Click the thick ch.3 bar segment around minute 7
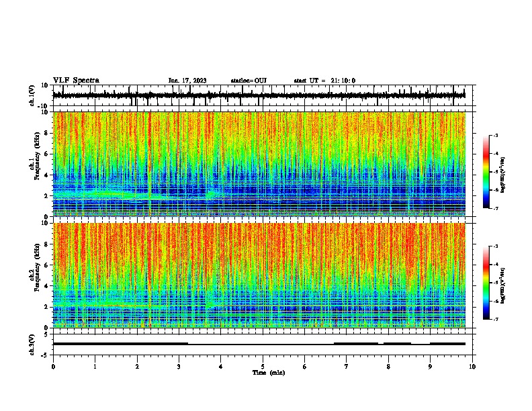 tap(356, 344)
